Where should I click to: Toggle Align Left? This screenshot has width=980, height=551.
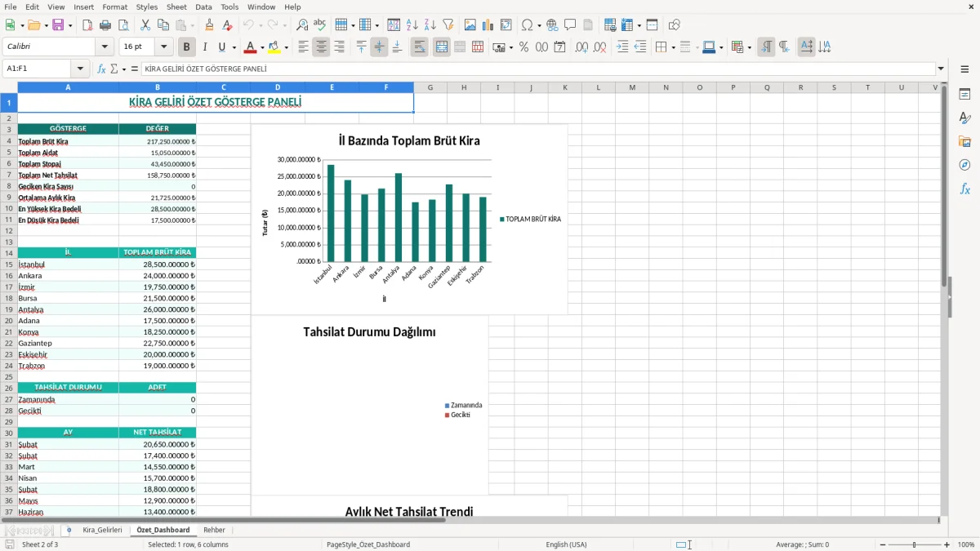(303, 47)
